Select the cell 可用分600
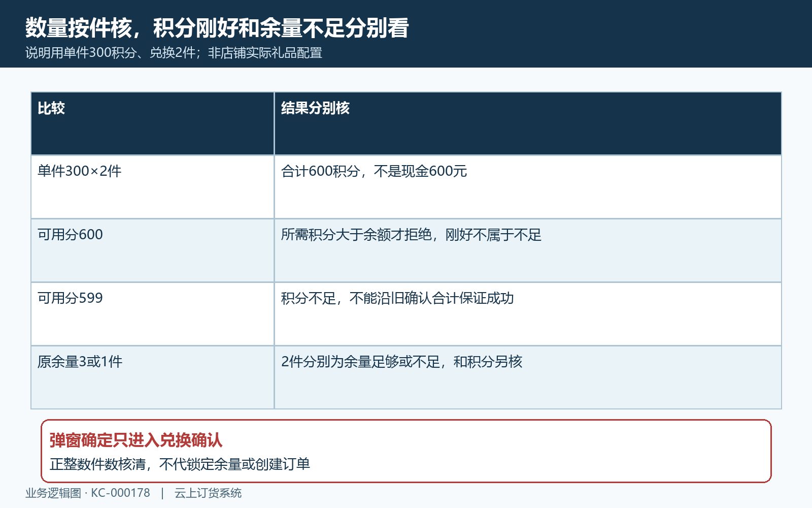812x508 pixels. 152,250
